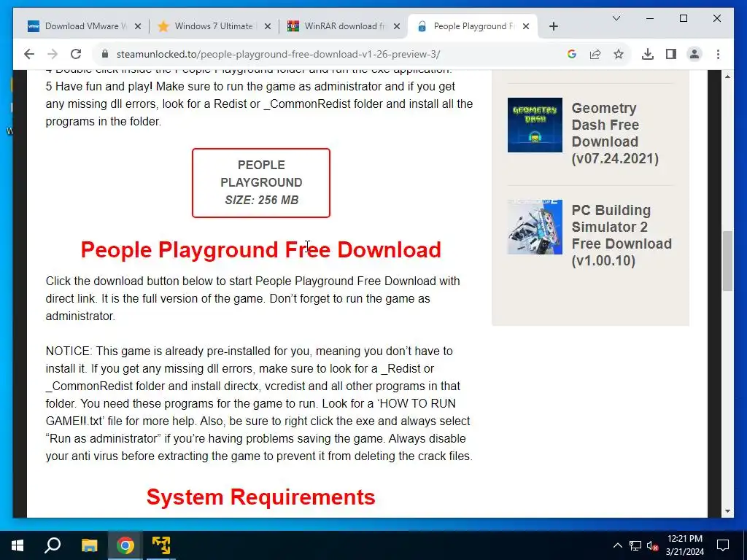Open the side panel icon
The height and width of the screenshot is (560, 747).
[671, 54]
